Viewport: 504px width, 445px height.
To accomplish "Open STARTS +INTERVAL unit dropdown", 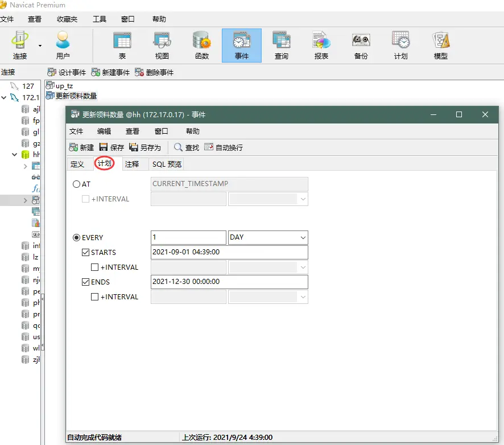I will coord(303,267).
